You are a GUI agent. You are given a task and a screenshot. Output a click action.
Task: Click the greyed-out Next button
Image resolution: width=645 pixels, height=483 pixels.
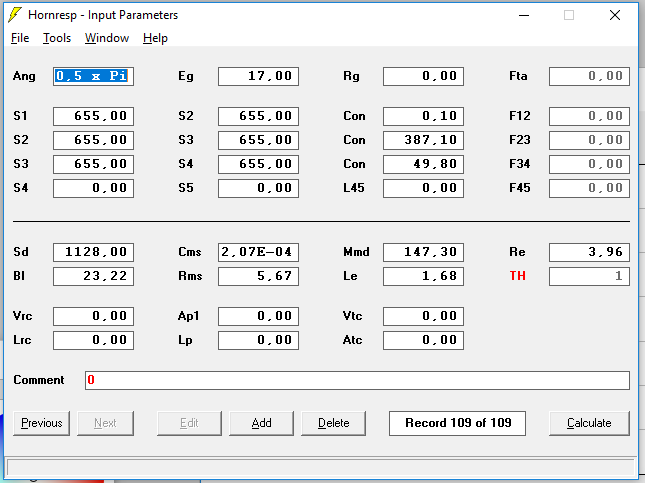(x=105, y=423)
